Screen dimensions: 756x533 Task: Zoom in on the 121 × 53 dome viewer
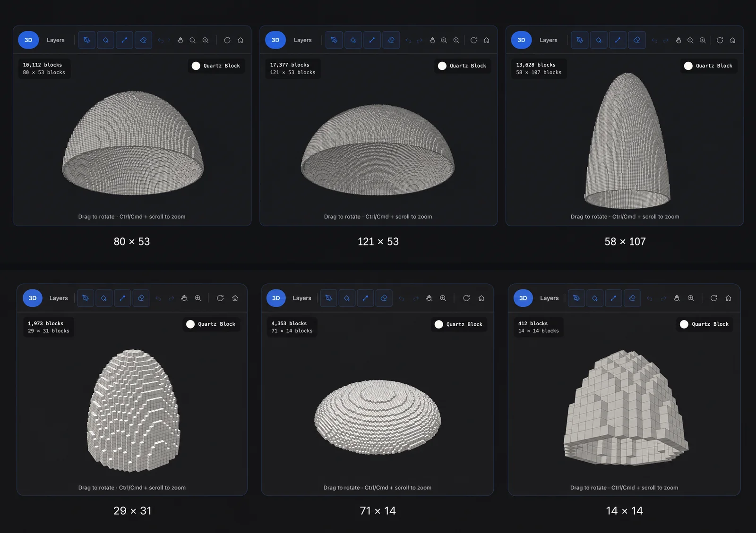[x=456, y=40]
